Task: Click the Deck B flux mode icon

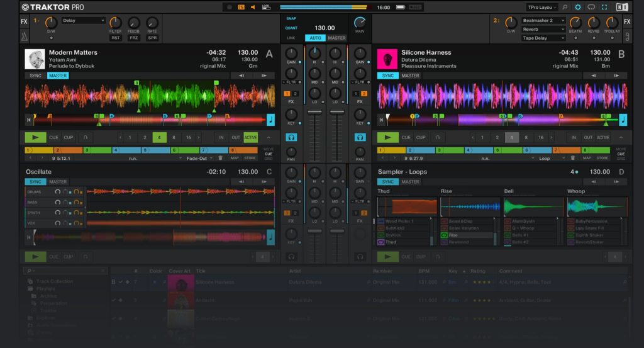Action: (438, 137)
